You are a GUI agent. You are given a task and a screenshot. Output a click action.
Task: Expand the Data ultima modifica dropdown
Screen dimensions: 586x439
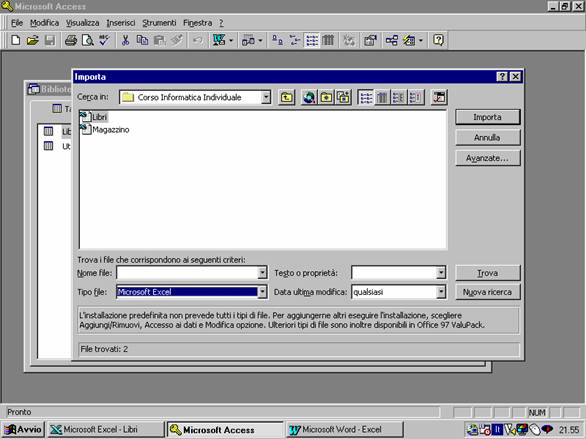[x=441, y=292]
